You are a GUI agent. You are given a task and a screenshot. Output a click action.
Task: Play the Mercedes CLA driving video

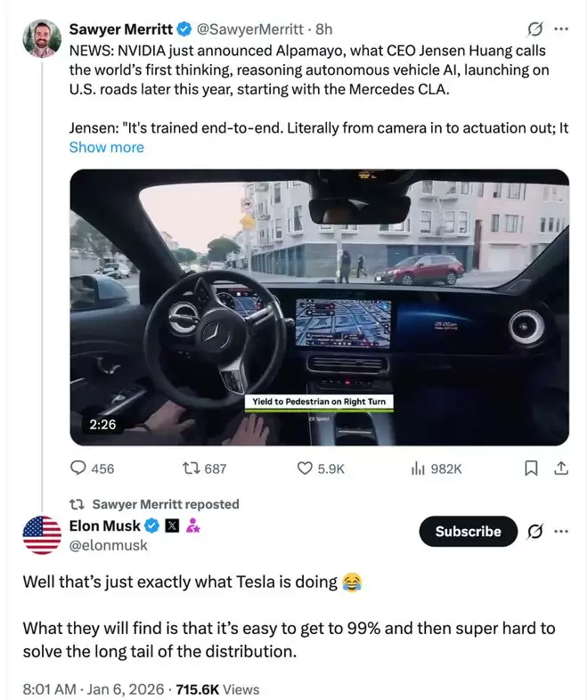(x=319, y=307)
